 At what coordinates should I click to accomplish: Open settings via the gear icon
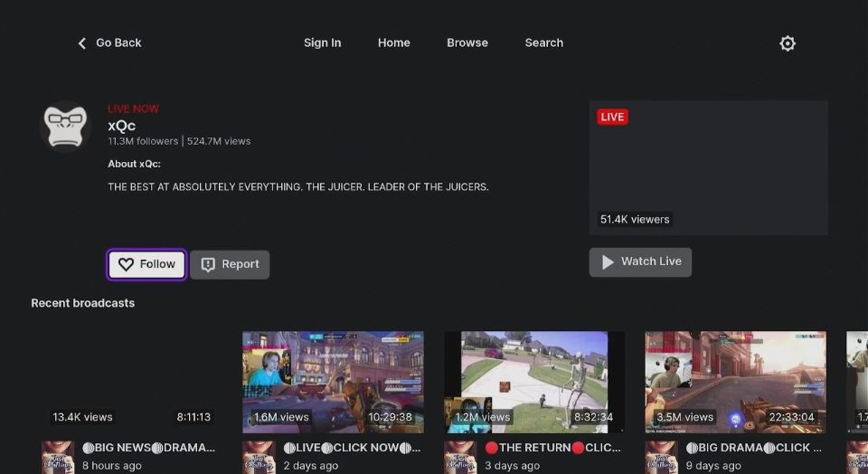pyautogui.click(x=788, y=43)
